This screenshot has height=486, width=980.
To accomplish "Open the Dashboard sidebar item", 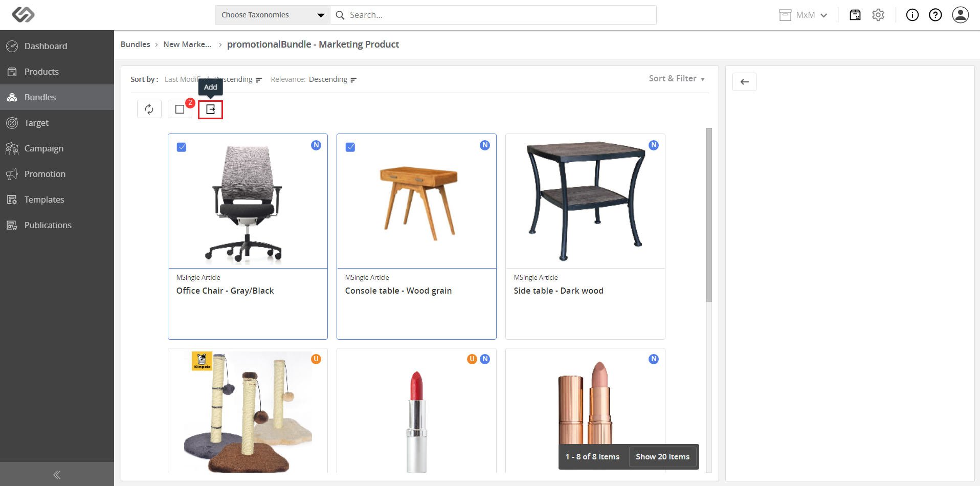I will click(57, 46).
